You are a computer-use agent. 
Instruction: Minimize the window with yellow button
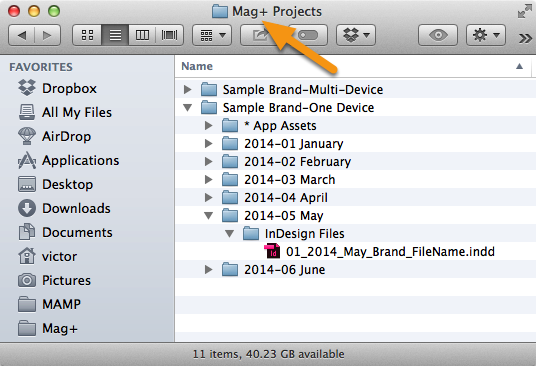click(34, 11)
